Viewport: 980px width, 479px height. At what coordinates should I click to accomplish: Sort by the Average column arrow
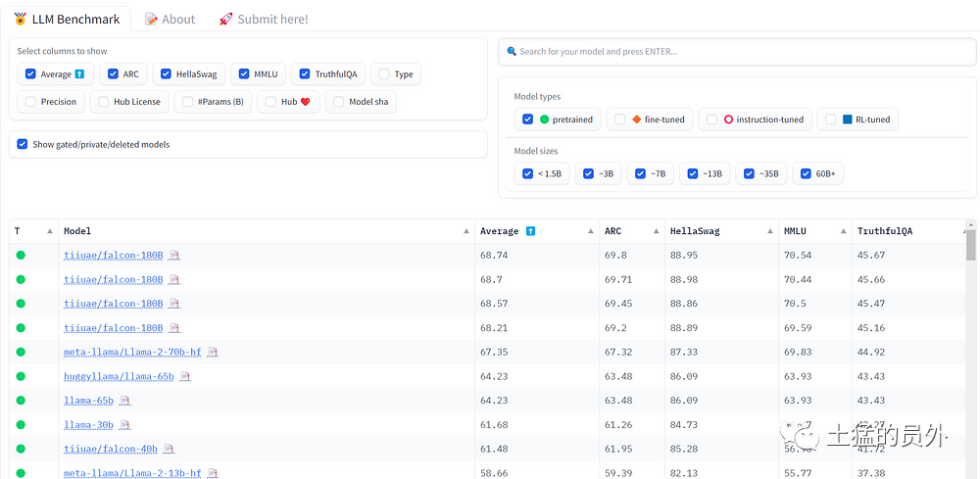[591, 231]
